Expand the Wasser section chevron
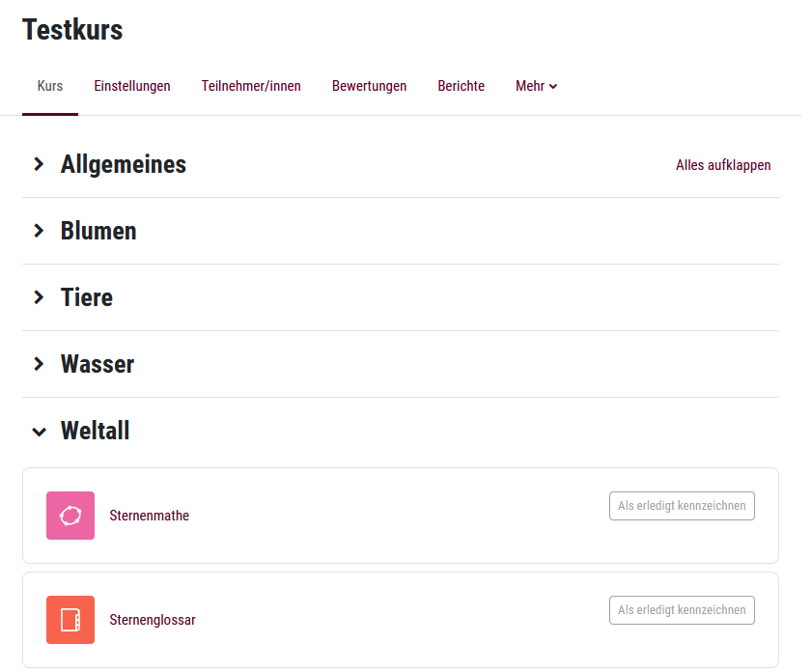The height and width of the screenshot is (672, 812). pos(39,364)
